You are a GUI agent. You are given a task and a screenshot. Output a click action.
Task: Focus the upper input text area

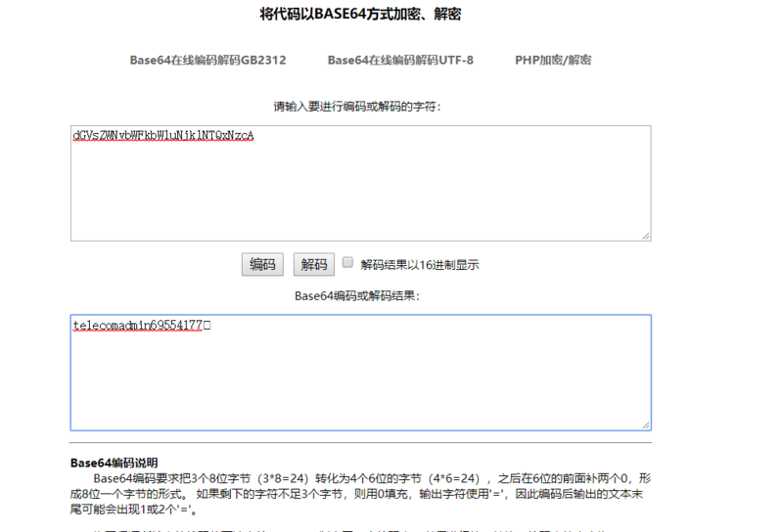360,196
